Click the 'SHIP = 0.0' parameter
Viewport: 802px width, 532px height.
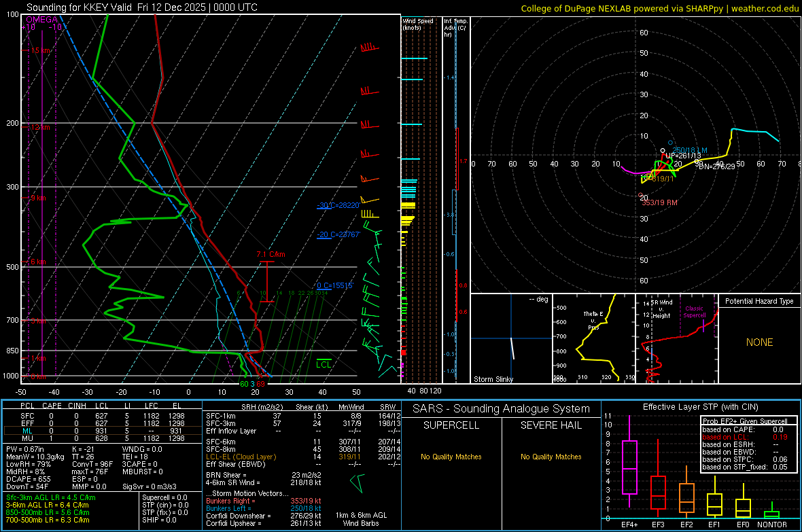(159, 520)
